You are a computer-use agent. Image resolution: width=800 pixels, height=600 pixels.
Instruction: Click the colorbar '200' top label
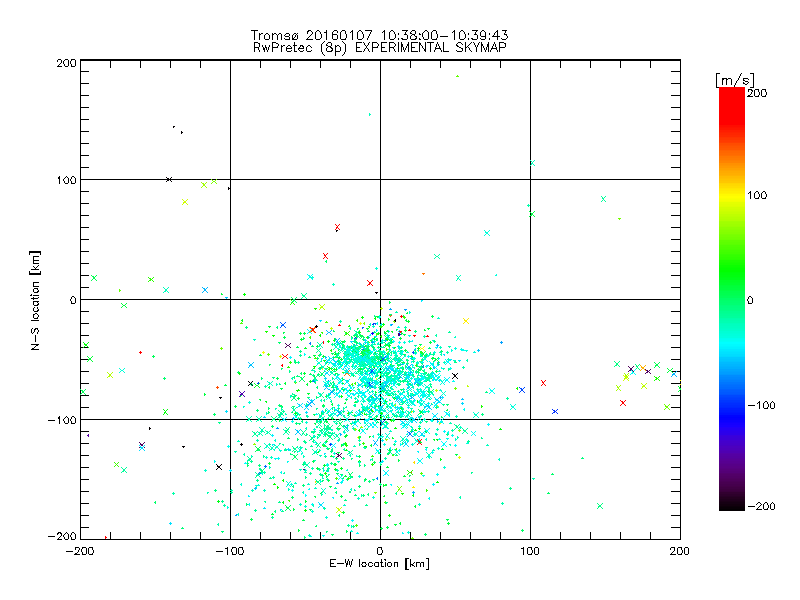pyautogui.click(x=757, y=93)
